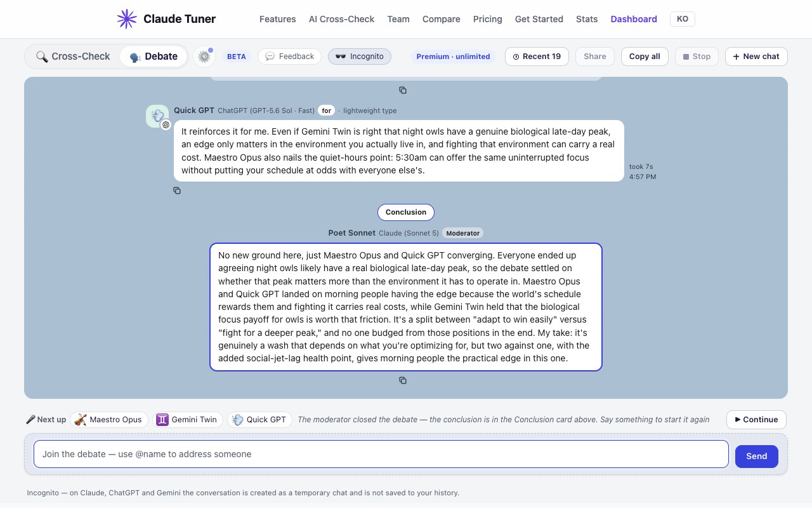Image resolution: width=812 pixels, height=508 pixels.
Task: Click the Quick GPT name in message header
Action: pyautogui.click(x=194, y=110)
